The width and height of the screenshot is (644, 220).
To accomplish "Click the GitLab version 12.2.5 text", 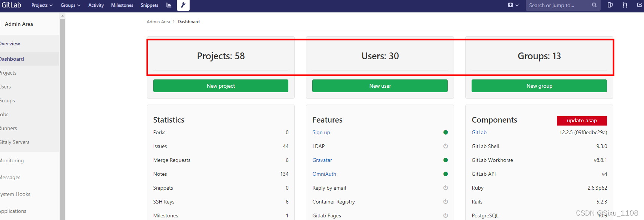I will point(583,132).
